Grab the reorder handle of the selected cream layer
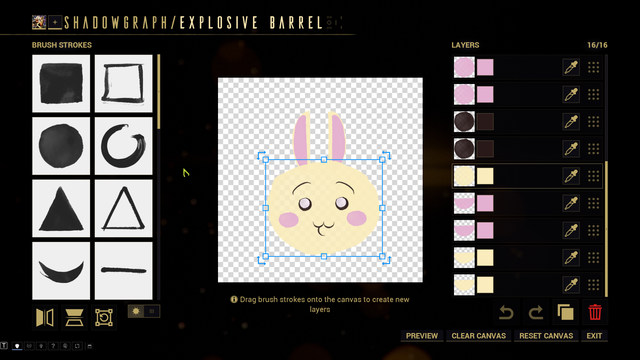Viewport: 640px width, 360px height. pyautogui.click(x=593, y=176)
